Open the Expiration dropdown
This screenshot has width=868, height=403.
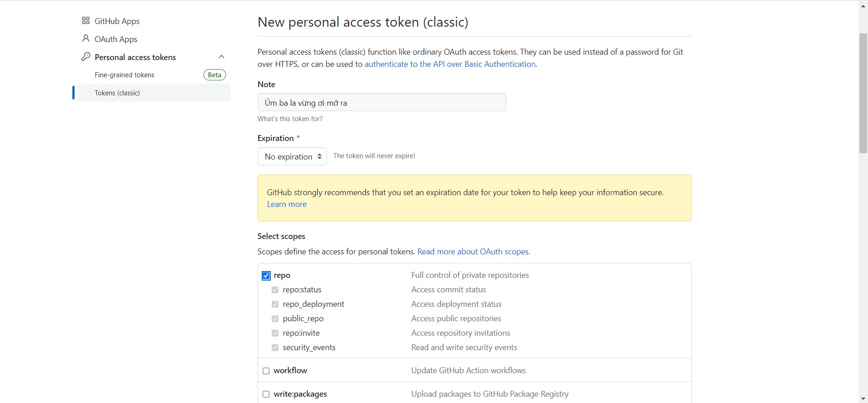click(x=292, y=156)
